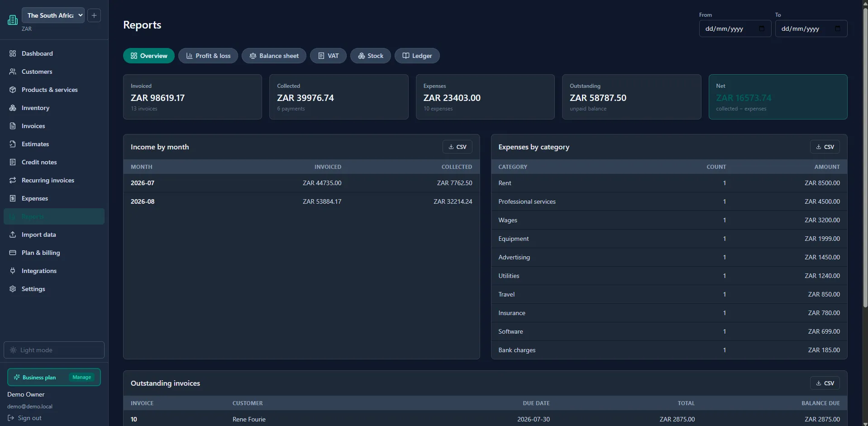Click the Expenses receipt icon
Image resolution: width=868 pixels, height=426 pixels.
coord(13,198)
